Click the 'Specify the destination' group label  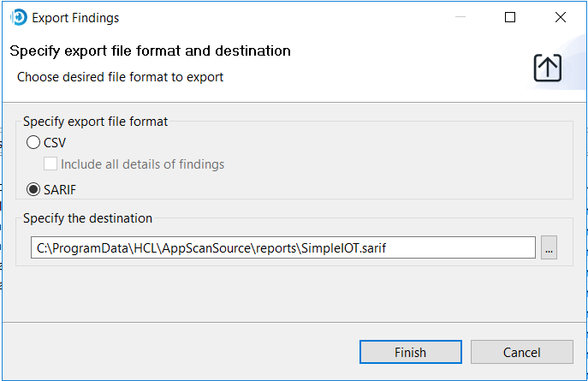pyautogui.click(x=87, y=218)
